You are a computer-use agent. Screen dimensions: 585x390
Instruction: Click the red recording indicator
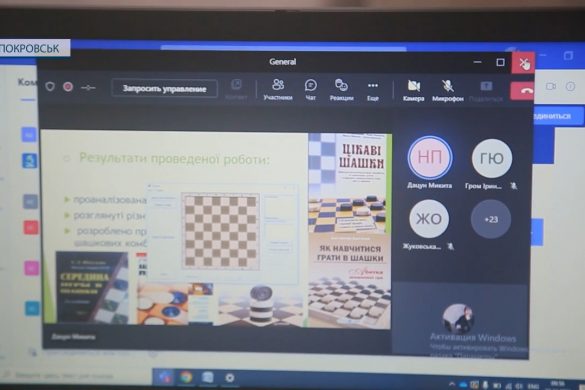click(68, 87)
